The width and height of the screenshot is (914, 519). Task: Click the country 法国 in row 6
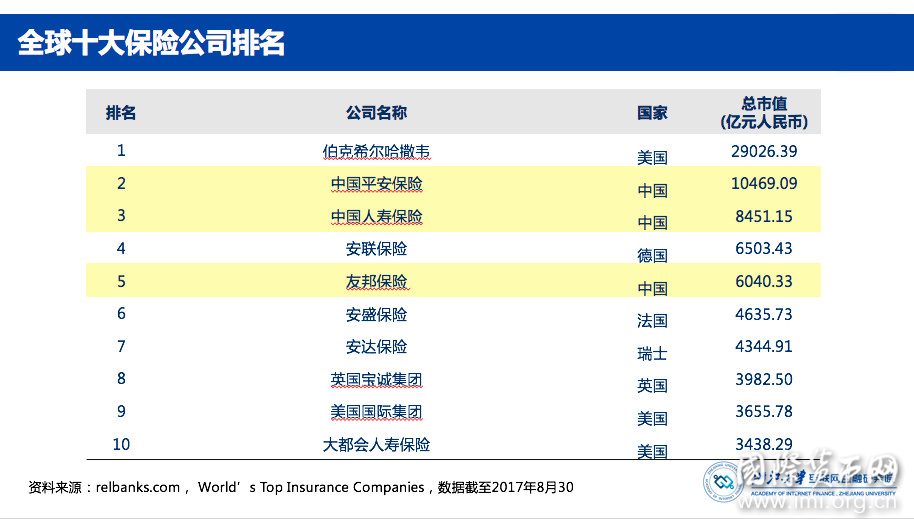(652, 321)
